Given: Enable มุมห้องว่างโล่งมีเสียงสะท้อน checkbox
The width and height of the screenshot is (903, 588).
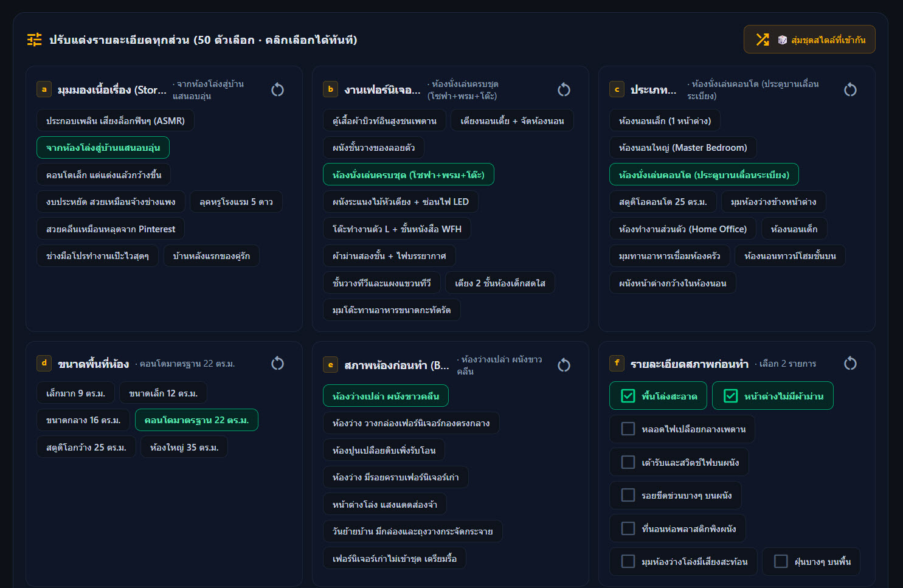Looking at the screenshot, I should coord(628,561).
